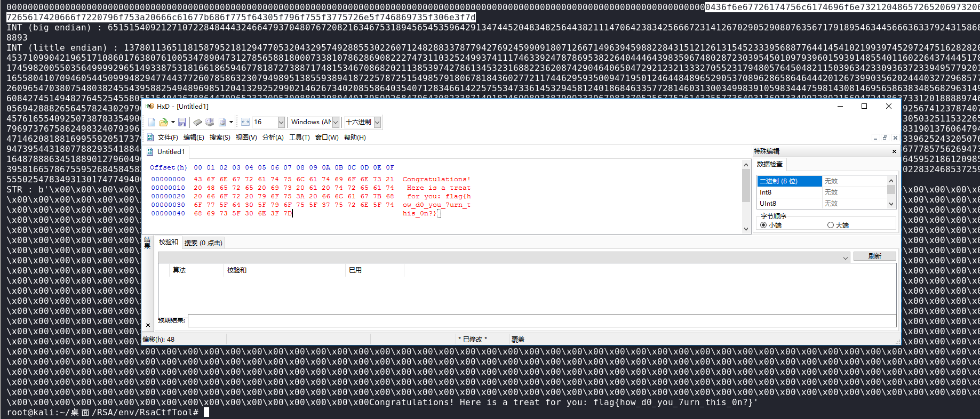
Task: Click offset 00000000 in hex view
Action: click(x=168, y=179)
